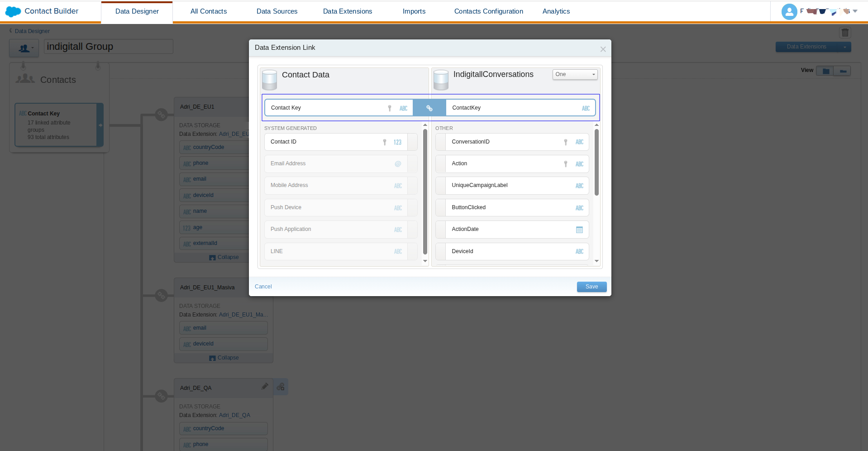Screen dimensions: 868x451
Task: Select the ConversationID attribute row
Action: click(x=512, y=142)
